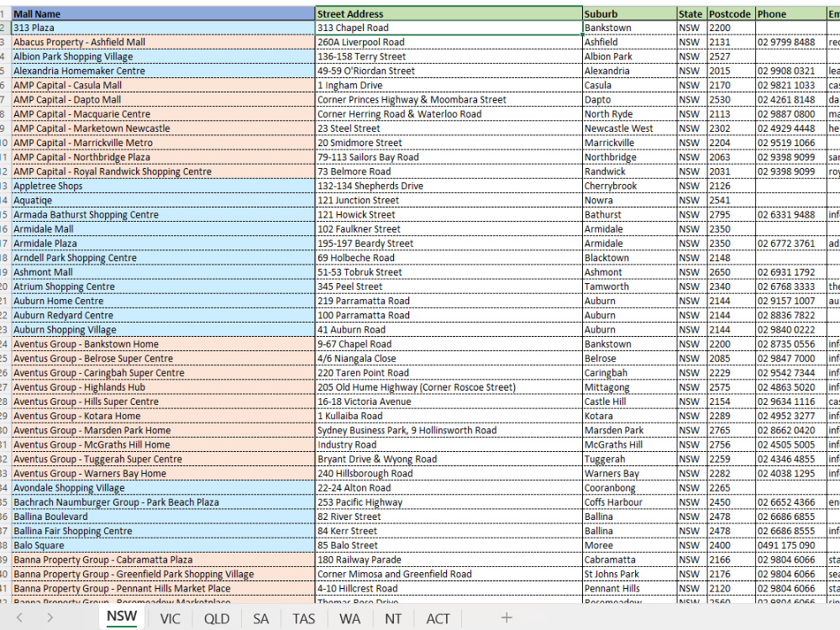840x630 pixels.
Task: Click 'Aventus Group - Kotara Home' cell
Action: coord(164,416)
